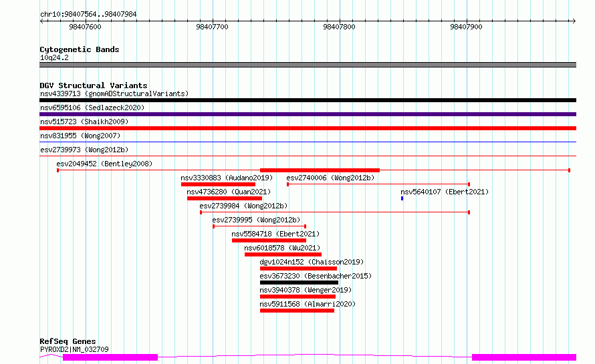
Task: Click red bar under nsv3330883
Action: point(218,184)
